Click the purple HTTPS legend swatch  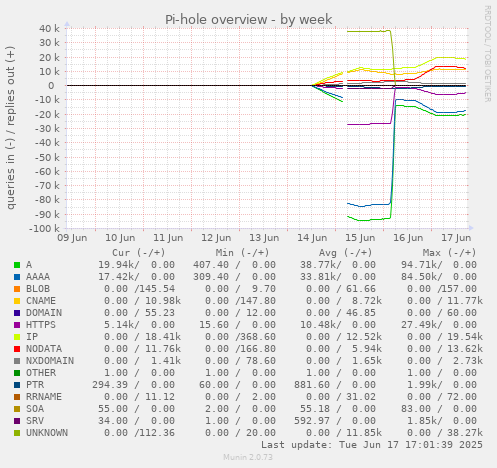pos(17,325)
